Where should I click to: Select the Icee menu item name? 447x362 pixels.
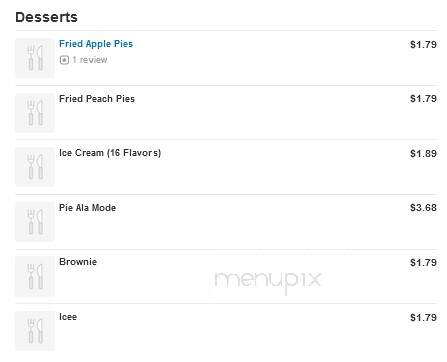coord(68,317)
